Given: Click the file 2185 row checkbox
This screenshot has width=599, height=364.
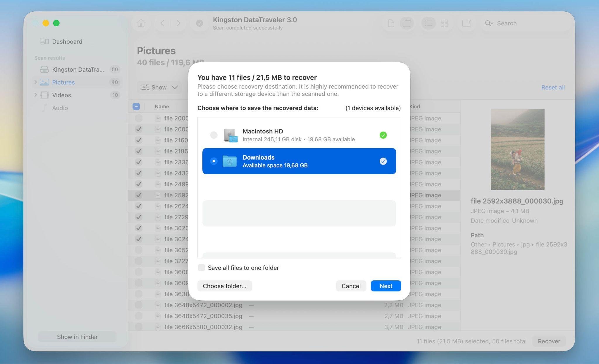Looking at the screenshot, I should pyautogui.click(x=139, y=151).
